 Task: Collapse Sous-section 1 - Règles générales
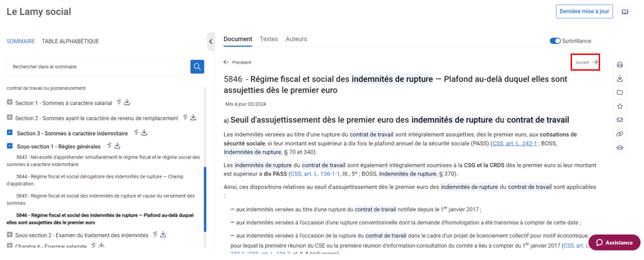pyautogui.click(x=10, y=145)
